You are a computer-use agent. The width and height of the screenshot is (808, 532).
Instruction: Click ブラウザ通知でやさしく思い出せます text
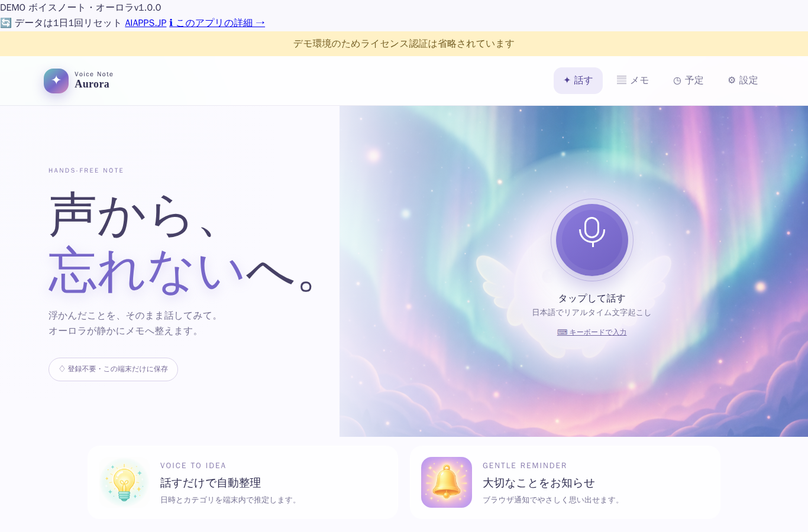pos(553,500)
